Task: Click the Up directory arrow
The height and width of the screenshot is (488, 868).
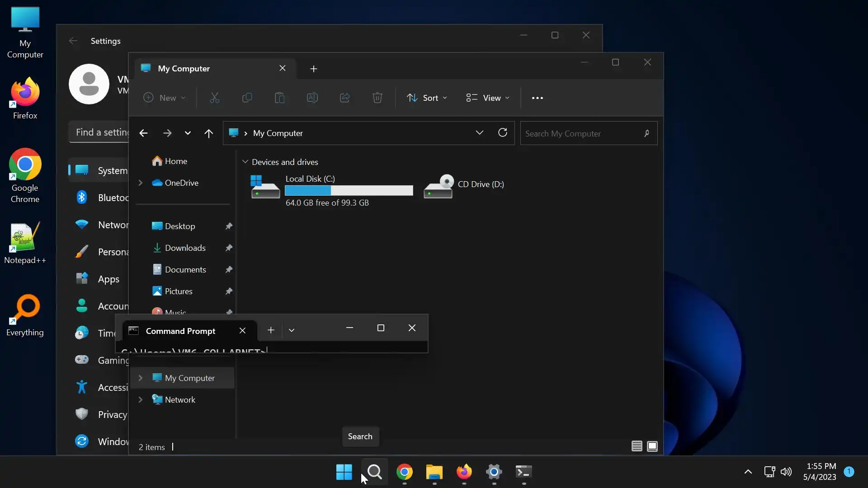Action: point(208,133)
